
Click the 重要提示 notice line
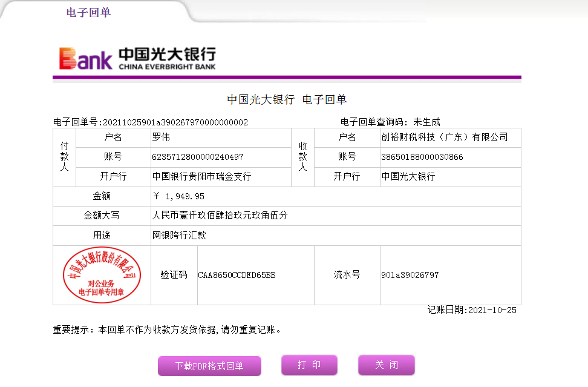coord(167,330)
